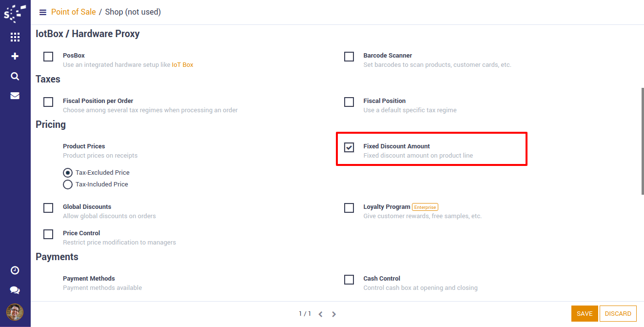
Task: Go to previous record with left chevron
Action: pyautogui.click(x=320, y=314)
